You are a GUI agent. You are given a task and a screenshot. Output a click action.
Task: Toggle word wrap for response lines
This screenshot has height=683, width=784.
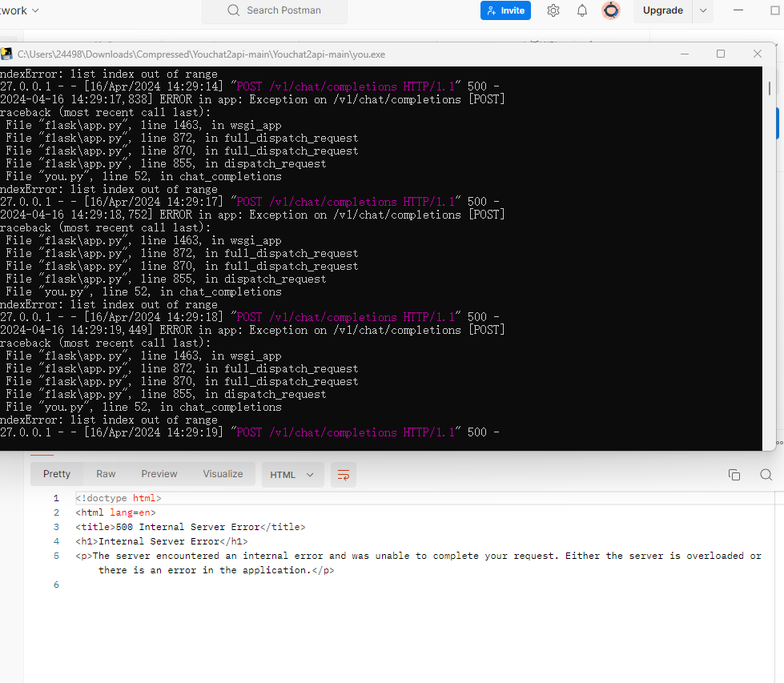[344, 475]
